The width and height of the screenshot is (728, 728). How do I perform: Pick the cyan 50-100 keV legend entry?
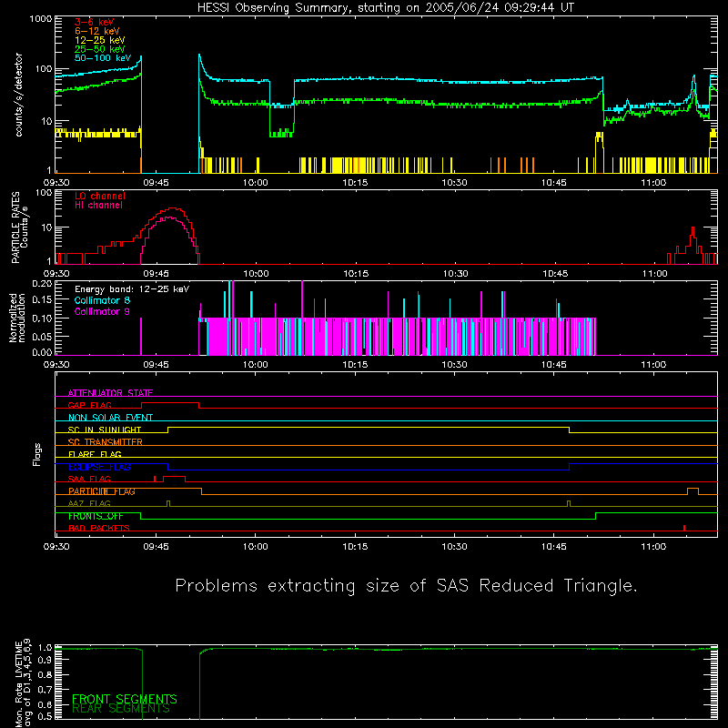coord(102,58)
